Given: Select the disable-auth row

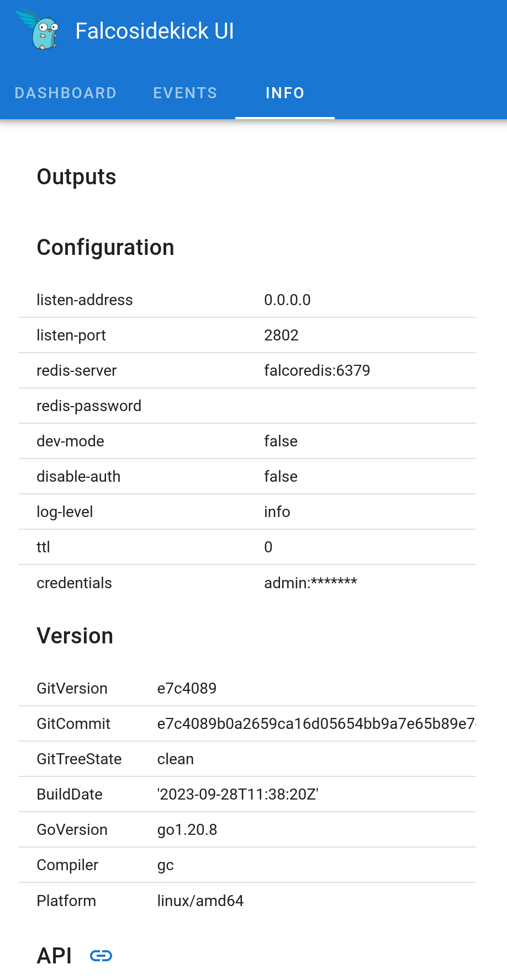Looking at the screenshot, I should point(78,476).
